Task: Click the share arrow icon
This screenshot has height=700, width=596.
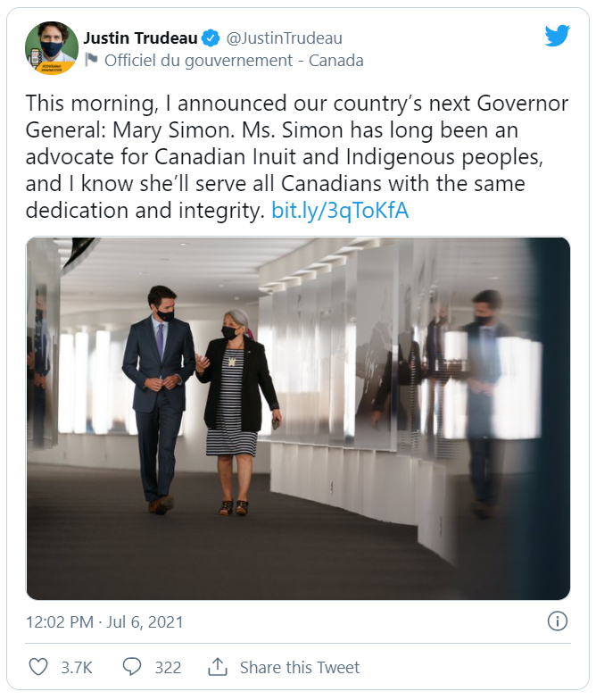Action: [217, 667]
